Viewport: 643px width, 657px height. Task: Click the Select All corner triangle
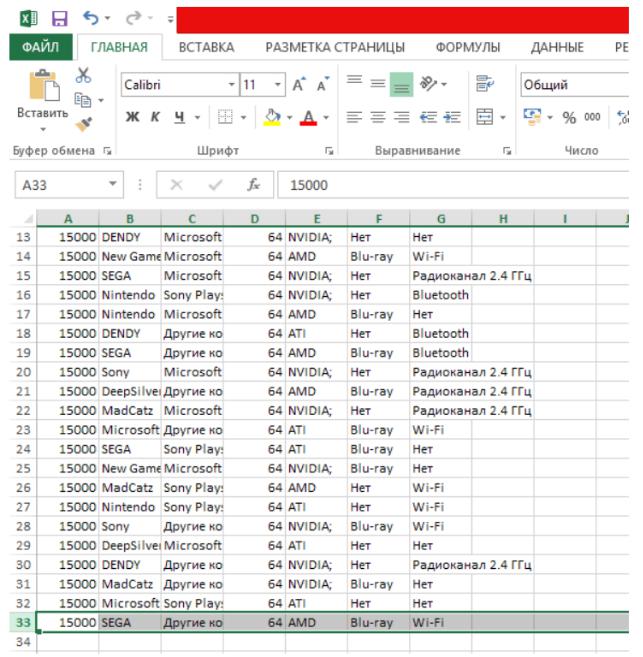click(x=28, y=219)
